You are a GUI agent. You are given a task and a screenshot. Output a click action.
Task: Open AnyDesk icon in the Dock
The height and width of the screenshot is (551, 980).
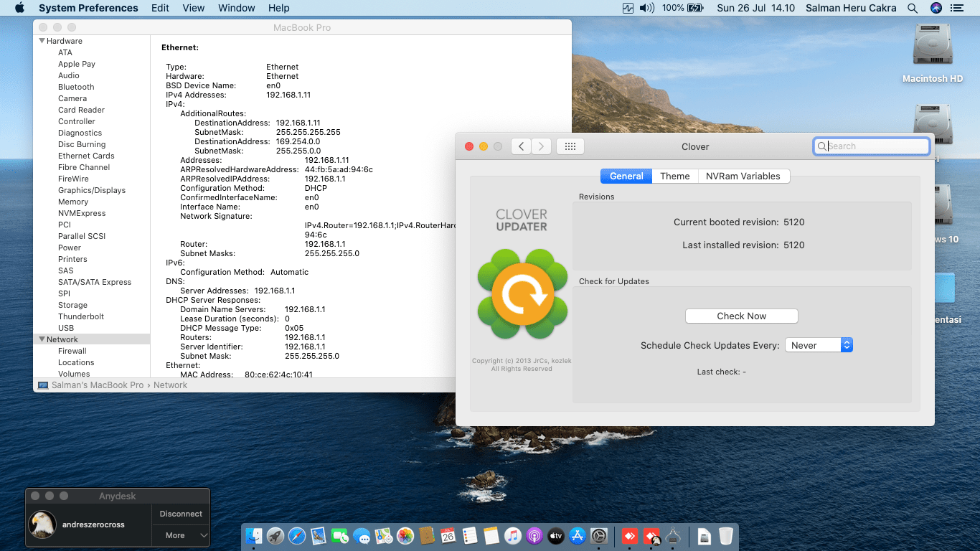pos(629,536)
